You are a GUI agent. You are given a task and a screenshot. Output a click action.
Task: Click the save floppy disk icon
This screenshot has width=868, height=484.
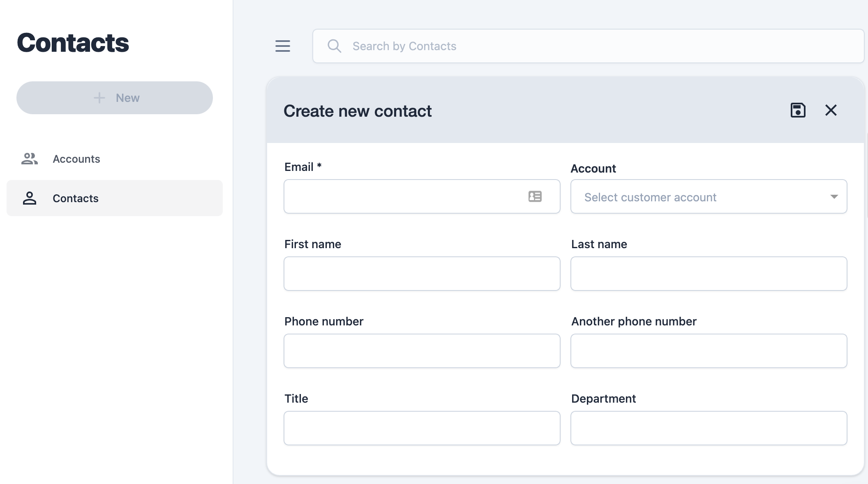click(x=798, y=110)
